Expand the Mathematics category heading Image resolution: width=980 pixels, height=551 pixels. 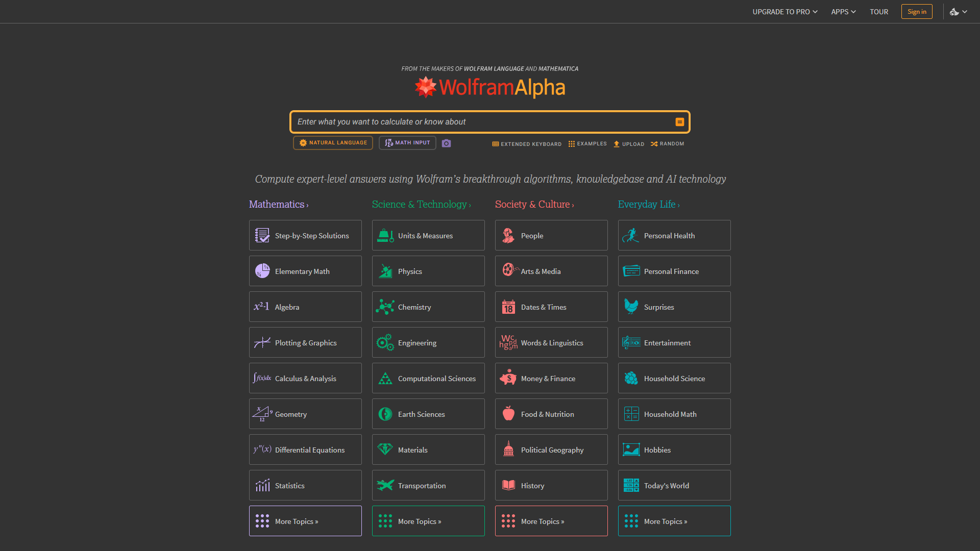[x=279, y=204]
